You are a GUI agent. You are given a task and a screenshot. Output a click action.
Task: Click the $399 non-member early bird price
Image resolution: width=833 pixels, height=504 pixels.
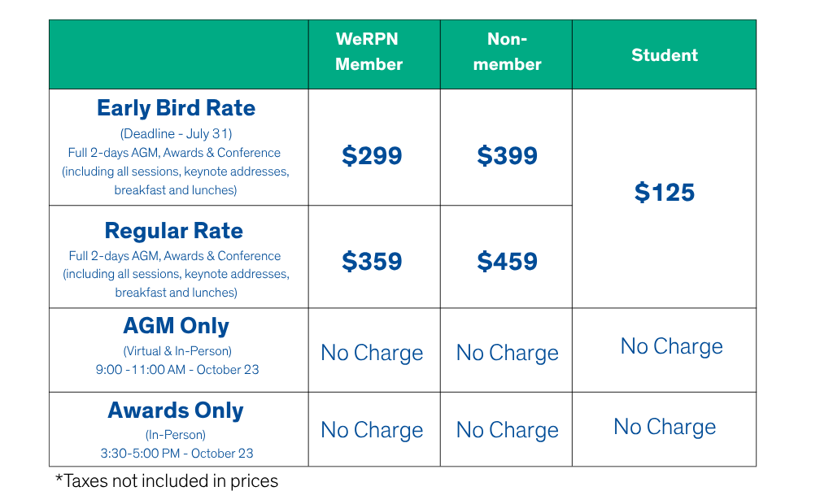(508, 155)
